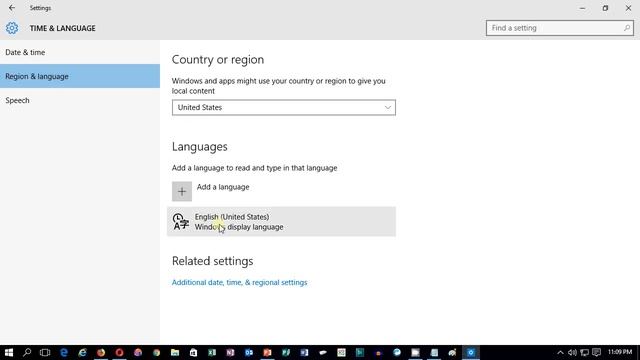This screenshot has width=640, height=360.
Task: Select Date & time in sidebar
Action: pyautogui.click(x=80, y=52)
